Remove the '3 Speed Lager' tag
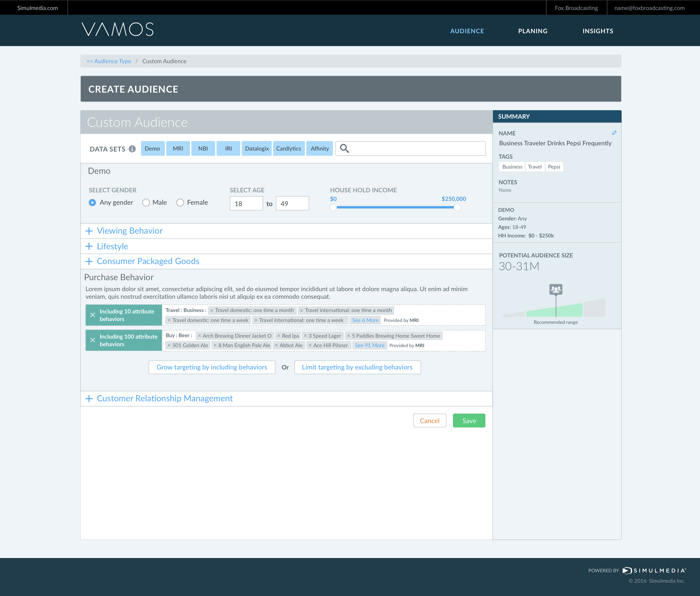Screen dimensions: 700x596 coord(305,336)
